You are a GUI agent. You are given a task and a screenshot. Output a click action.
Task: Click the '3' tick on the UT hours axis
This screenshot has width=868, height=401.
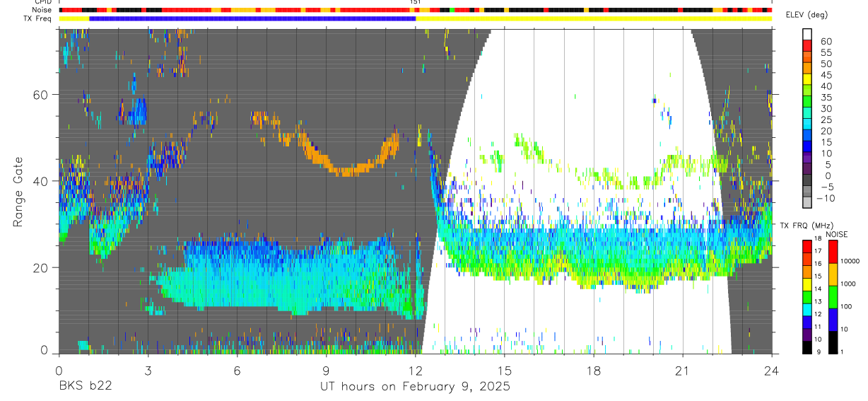point(148,371)
